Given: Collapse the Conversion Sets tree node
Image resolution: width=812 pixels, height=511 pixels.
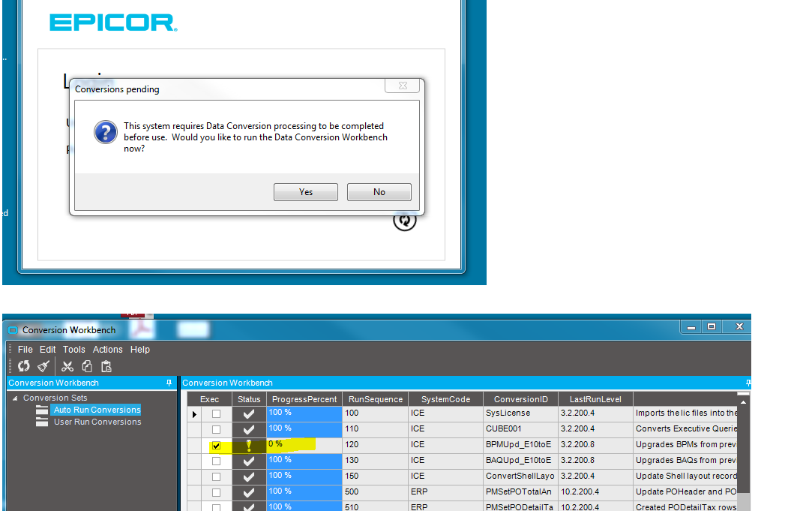Looking at the screenshot, I should click(15, 398).
